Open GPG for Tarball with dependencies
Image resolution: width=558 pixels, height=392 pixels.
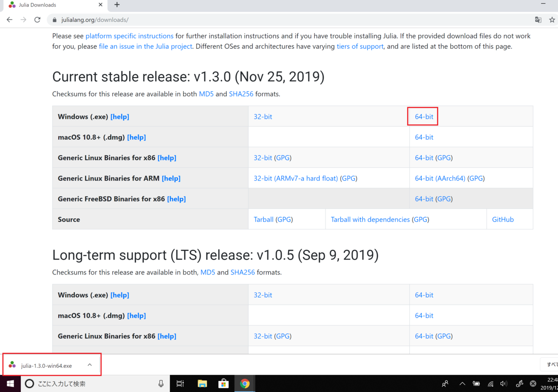(x=421, y=219)
